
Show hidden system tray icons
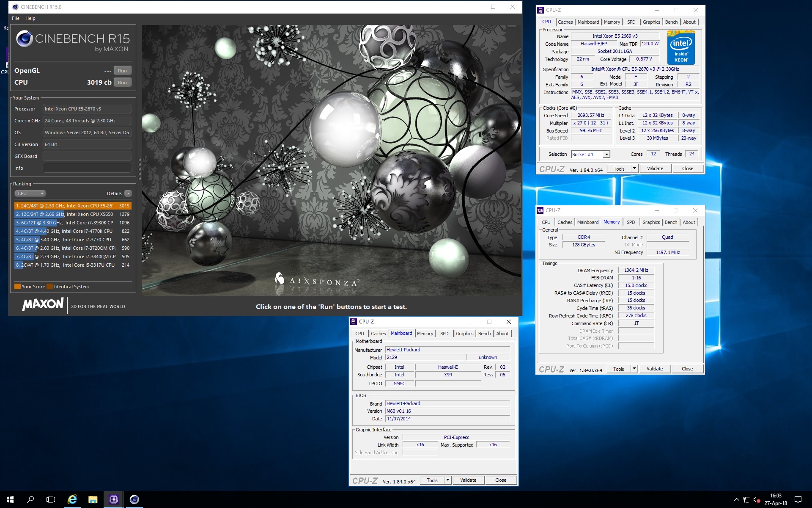click(736, 500)
